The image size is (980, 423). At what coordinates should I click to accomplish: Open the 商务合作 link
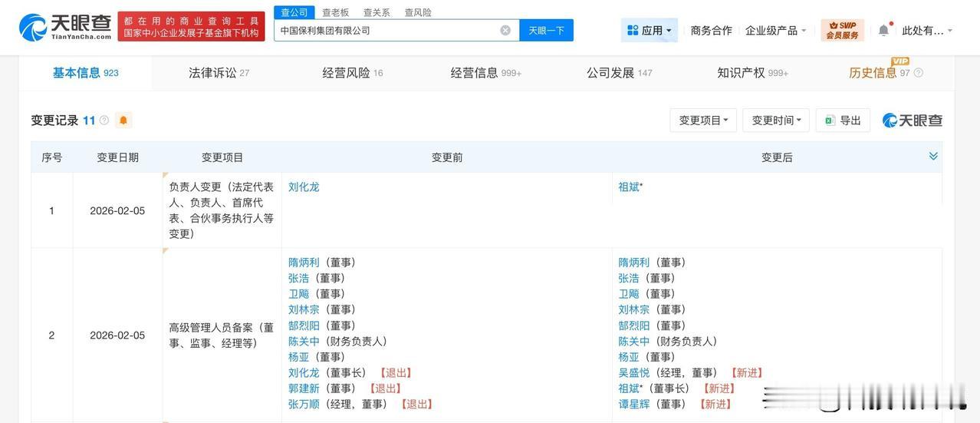pos(711,30)
